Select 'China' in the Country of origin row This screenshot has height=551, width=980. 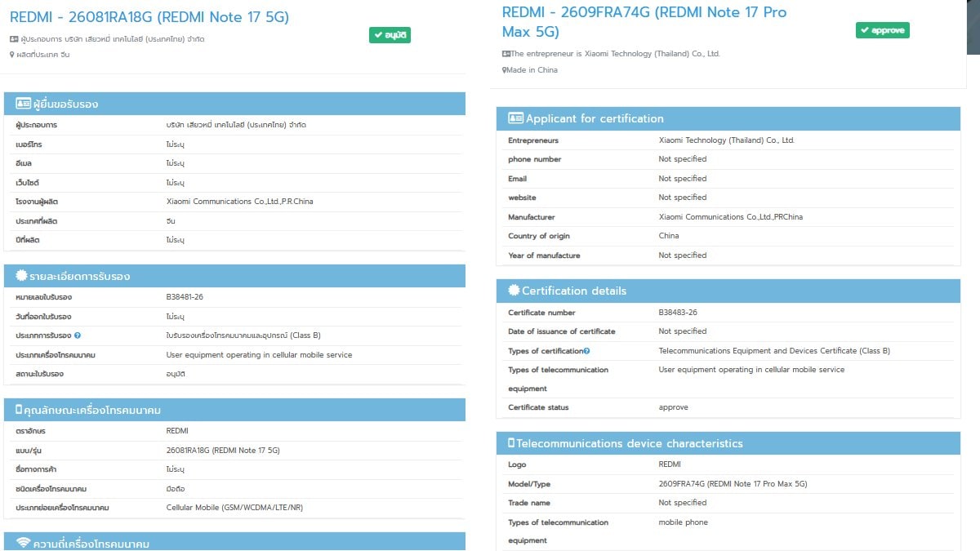click(669, 236)
